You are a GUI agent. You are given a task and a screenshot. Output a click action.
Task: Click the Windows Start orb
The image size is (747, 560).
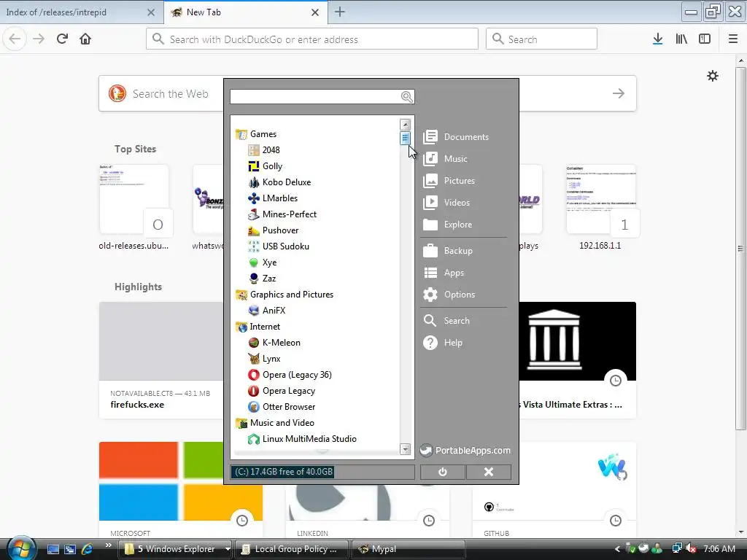[x=21, y=548]
